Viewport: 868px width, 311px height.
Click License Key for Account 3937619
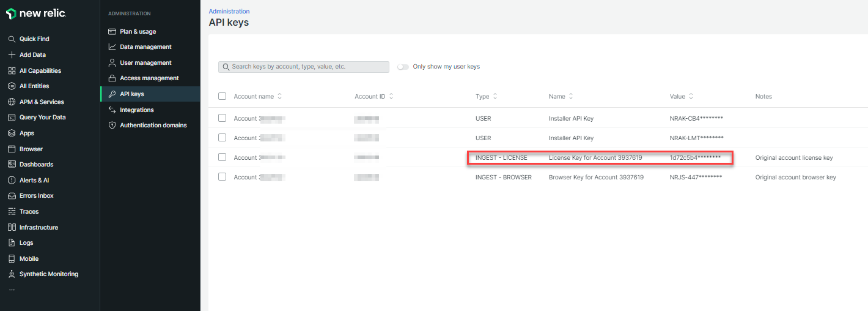pyautogui.click(x=595, y=158)
